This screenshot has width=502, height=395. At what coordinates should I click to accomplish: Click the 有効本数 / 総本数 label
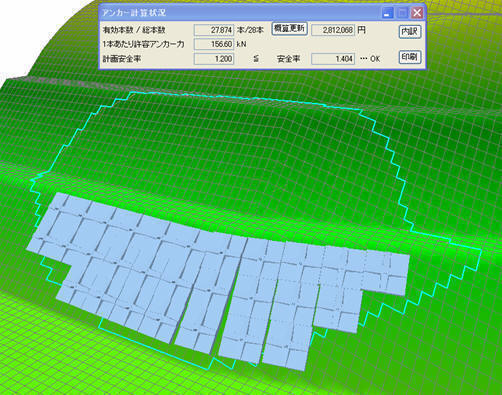point(134,30)
